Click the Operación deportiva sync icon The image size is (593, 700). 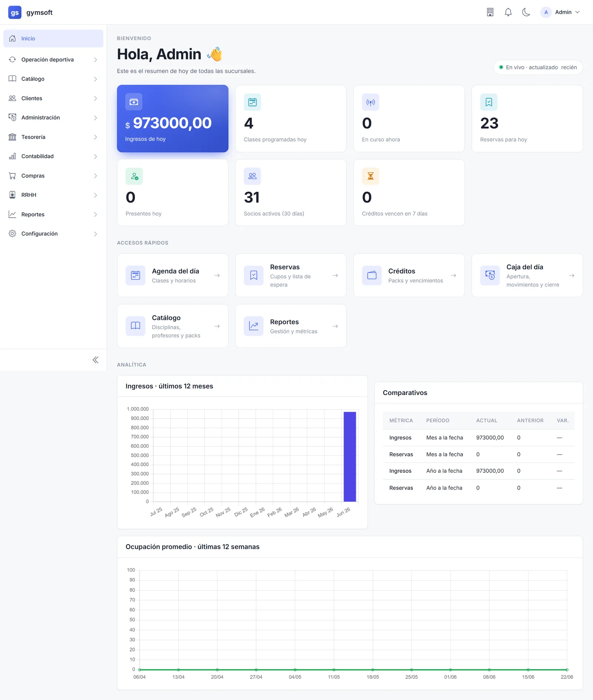pyautogui.click(x=12, y=60)
